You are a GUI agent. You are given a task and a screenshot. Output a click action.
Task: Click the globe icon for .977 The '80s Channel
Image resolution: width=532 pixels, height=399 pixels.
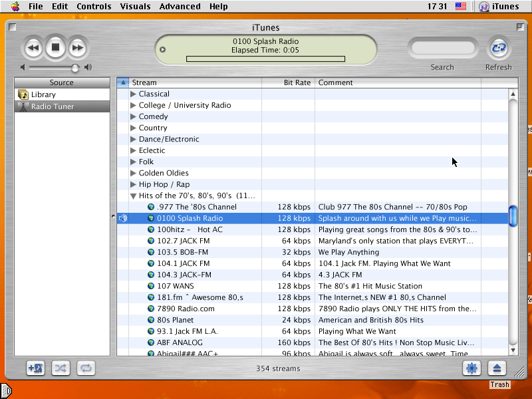tap(151, 207)
